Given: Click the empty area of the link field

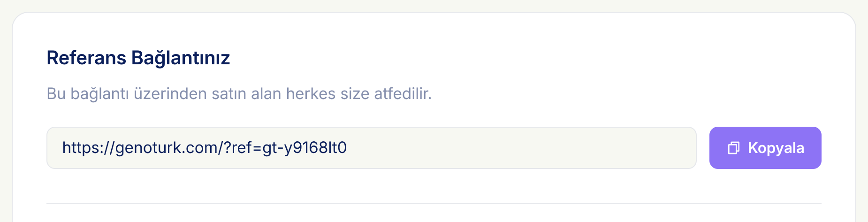Looking at the screenshot, I should (521, 148).
